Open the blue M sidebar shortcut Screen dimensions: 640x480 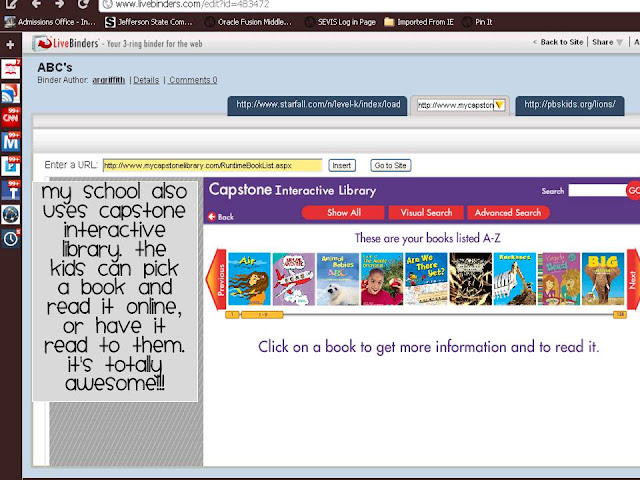tap(11, 142)
